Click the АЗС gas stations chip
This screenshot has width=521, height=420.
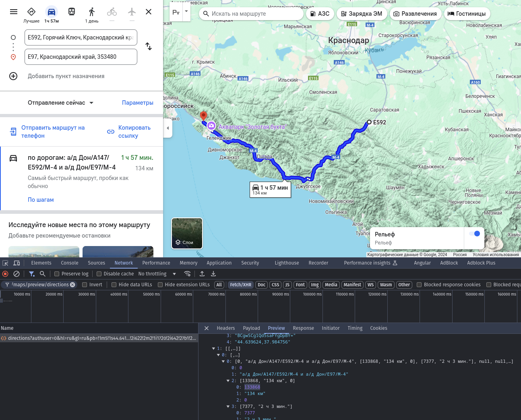320,14
